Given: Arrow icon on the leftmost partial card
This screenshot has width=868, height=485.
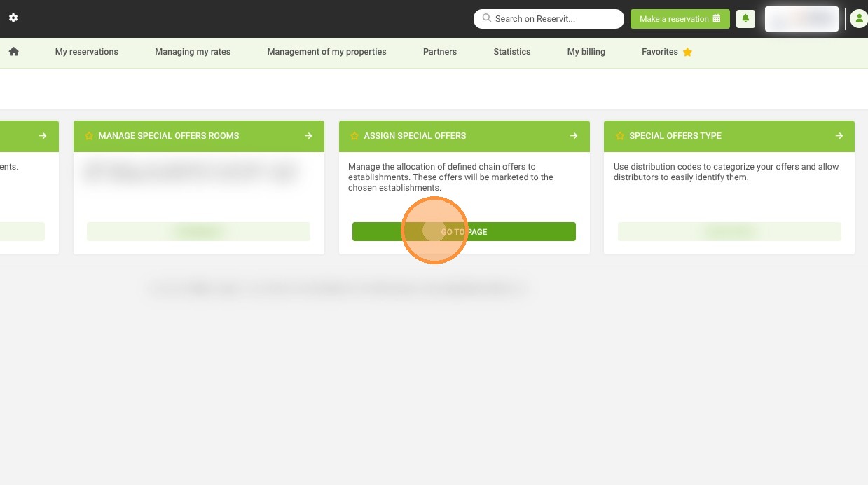Looking at the screenshot, I should point(43,136).
